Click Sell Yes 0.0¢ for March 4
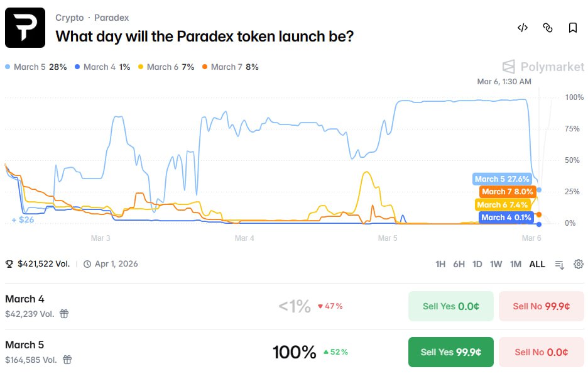The image size is (588, 376). click(x=450, y=306)
